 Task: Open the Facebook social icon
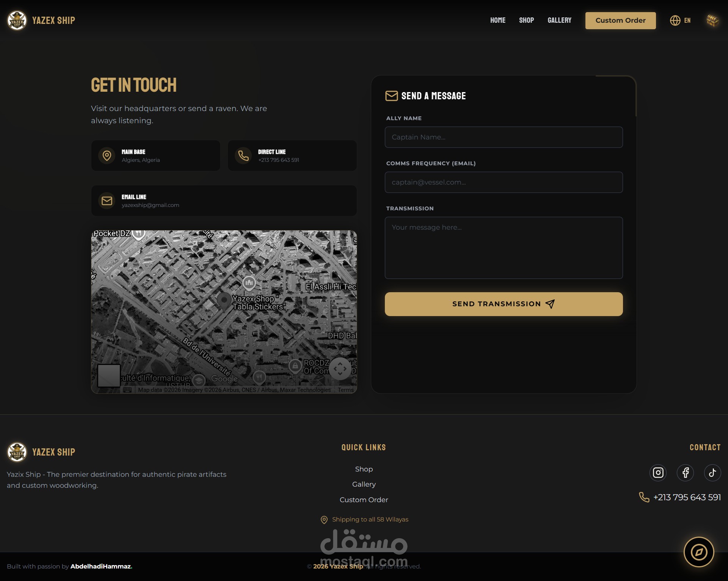(x=686, y=473)
